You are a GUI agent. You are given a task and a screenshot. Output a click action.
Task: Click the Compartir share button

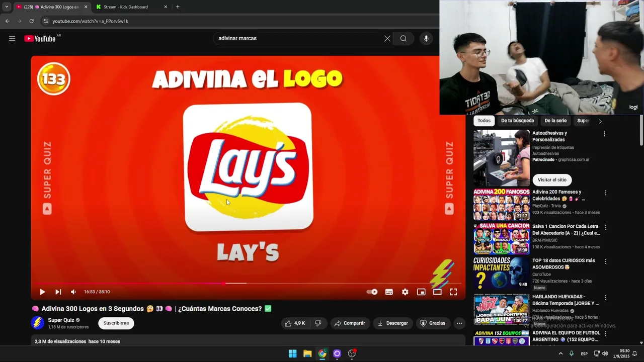pyautogui.click(x=350, y=323)
